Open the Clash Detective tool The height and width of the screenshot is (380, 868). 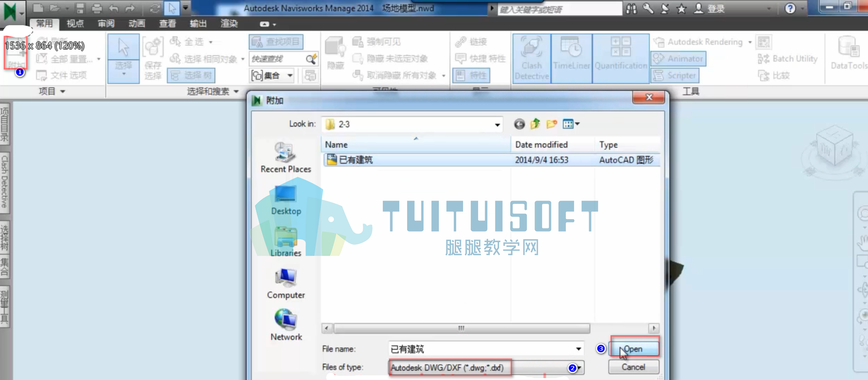point(532,58)
